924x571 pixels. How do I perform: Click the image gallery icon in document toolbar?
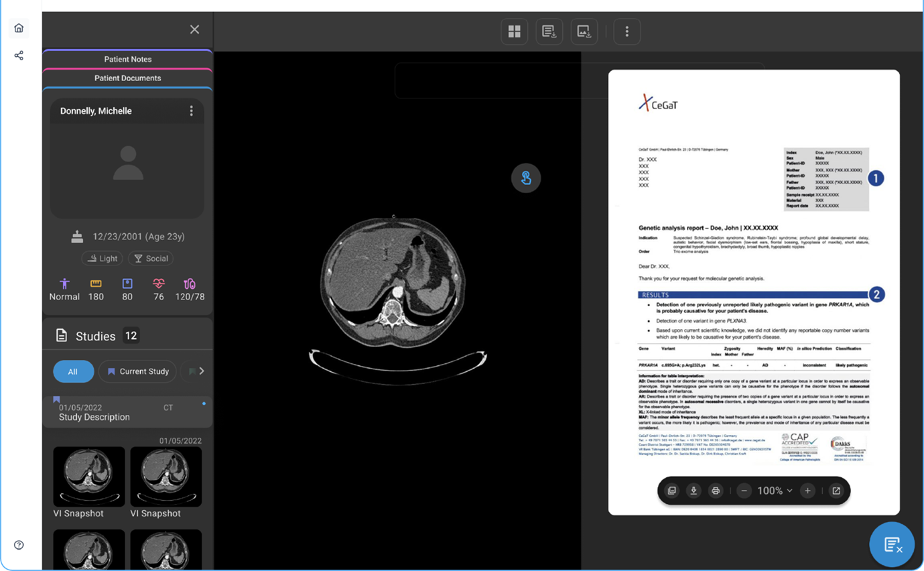click(671, 491)
